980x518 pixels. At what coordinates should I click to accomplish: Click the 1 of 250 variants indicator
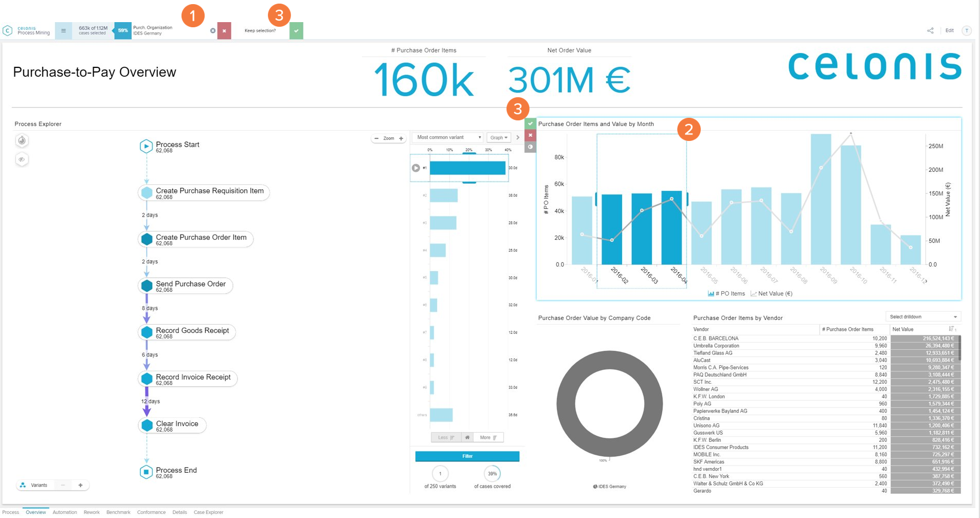440,474
